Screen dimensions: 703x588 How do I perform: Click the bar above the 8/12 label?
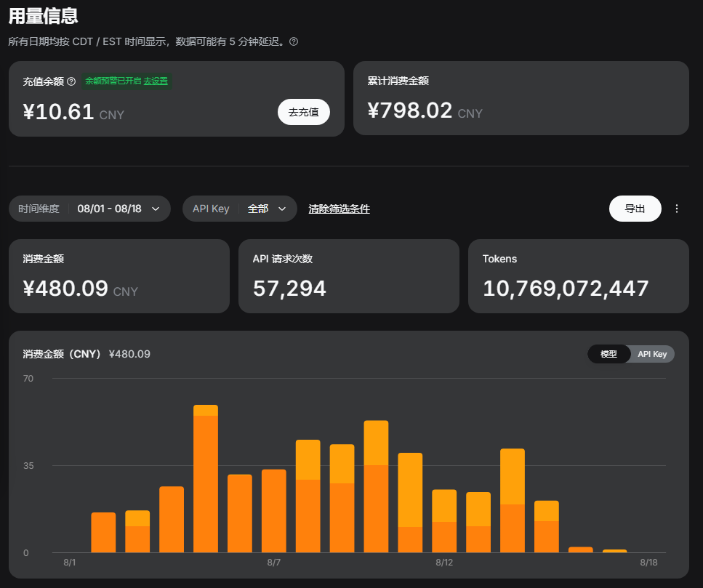(x=444, y=521)
